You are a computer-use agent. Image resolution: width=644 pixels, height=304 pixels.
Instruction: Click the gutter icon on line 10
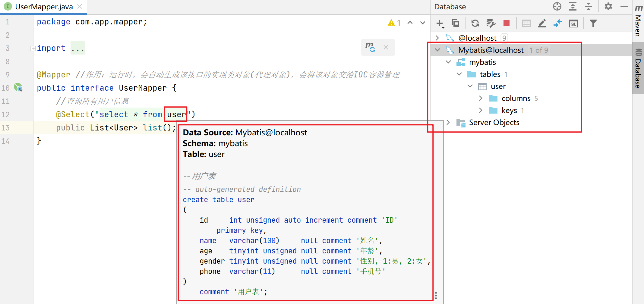point(18,88)
